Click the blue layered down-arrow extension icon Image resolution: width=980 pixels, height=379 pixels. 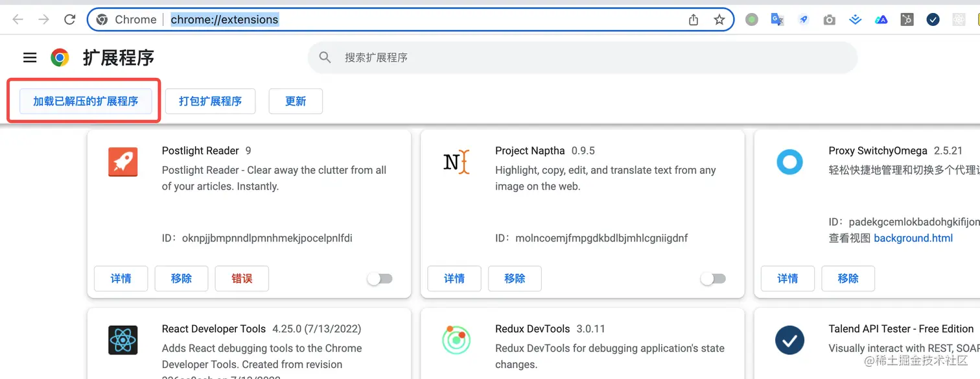point(856,20)
